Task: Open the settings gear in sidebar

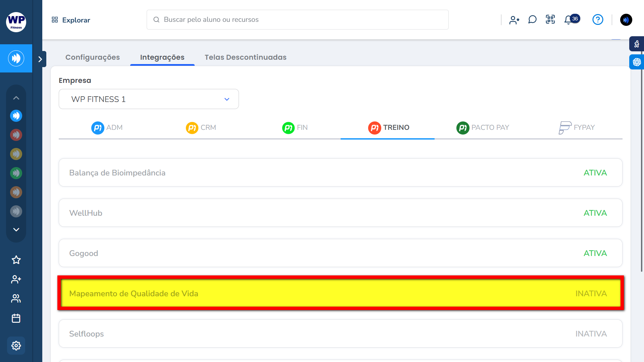Action: 16,346
